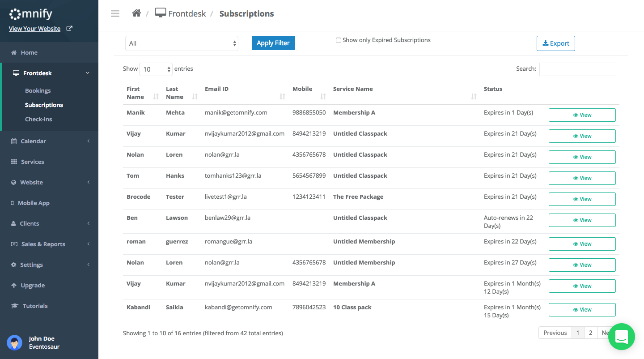Click the Search input field
Viewport: 644px width, 359px height.
[578, 69]
